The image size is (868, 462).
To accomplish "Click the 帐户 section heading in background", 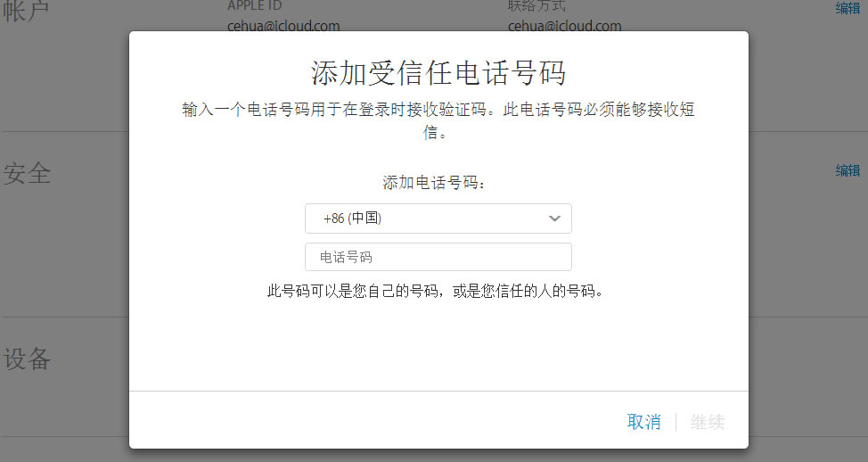I will pos(26,11).
